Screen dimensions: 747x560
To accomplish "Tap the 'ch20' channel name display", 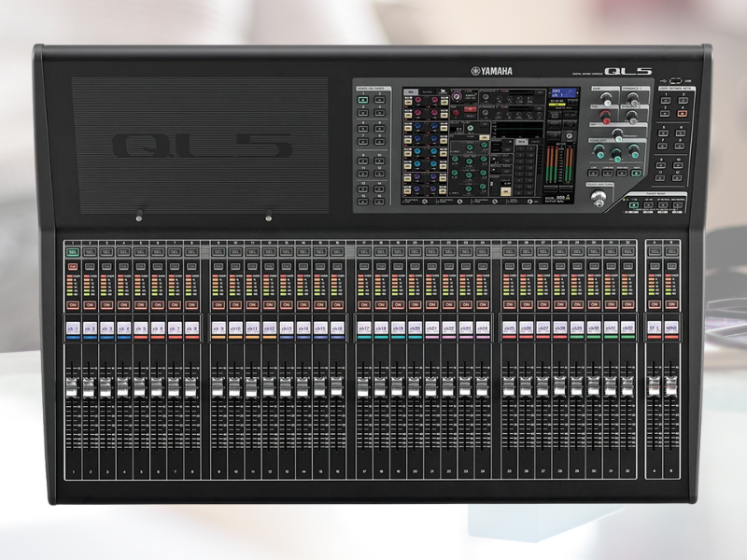I will (x=415, y=329).
